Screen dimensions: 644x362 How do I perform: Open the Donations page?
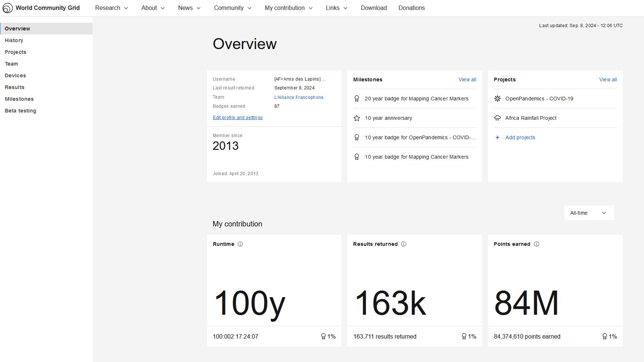[412, 8]
